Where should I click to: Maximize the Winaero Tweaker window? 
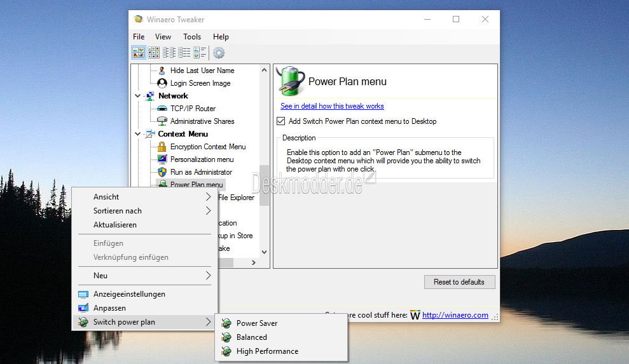pos(456,19)
